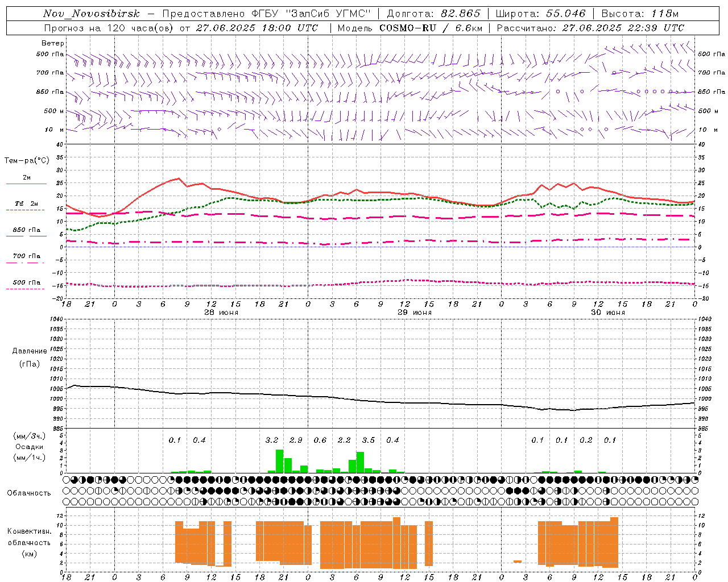Select the 850 гПа temperature legend entry
Image resolution: width=728 pixels, height=582 pixels.
pos(26,230)
